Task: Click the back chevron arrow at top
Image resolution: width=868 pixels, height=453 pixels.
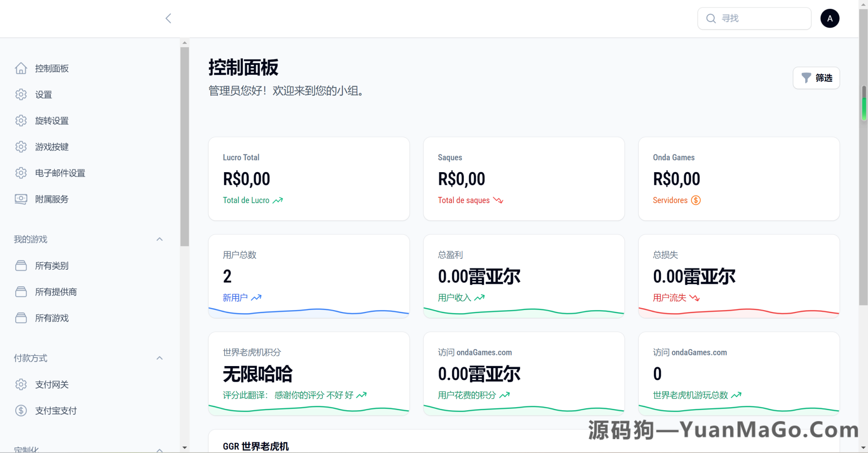Action: (168, 18)
